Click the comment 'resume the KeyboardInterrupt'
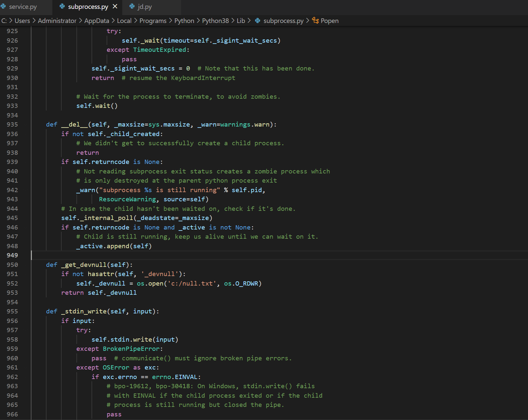 [179, 78]
